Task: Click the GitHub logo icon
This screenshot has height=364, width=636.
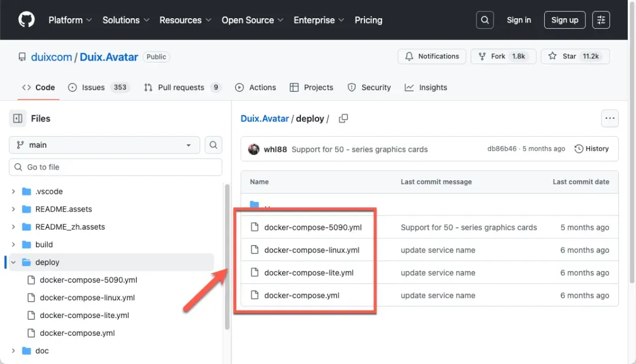Action: (26, 20)
